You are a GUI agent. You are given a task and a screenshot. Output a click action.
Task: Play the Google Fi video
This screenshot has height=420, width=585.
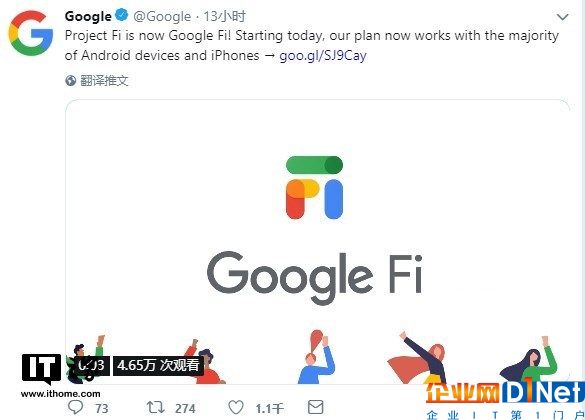[x=317, y=242]
